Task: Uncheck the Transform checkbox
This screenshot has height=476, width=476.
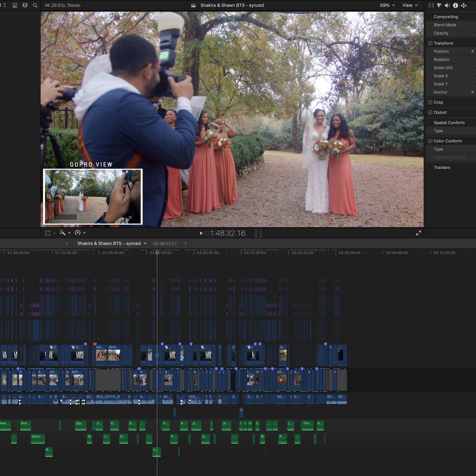Action: (x=430, y=43)
